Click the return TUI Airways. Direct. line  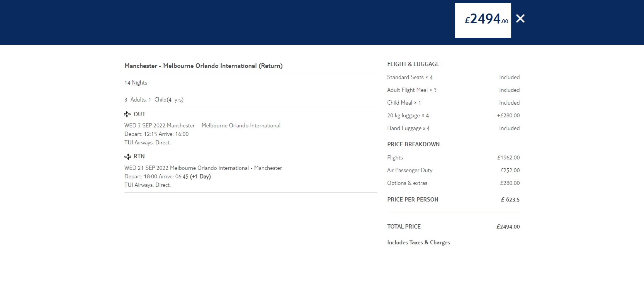tap(148, 185)
